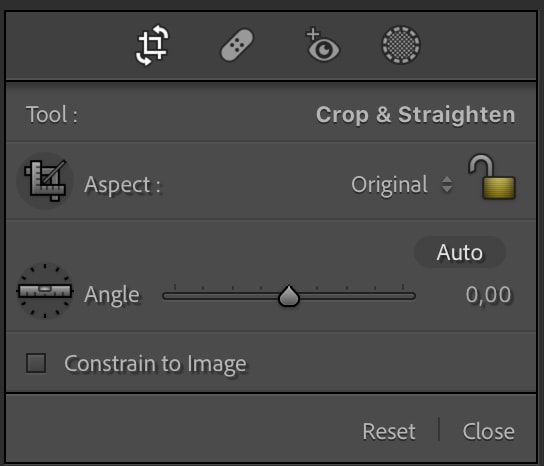Enable Constrain to Image checkbox
544x466 pixels.
(36, 363)
